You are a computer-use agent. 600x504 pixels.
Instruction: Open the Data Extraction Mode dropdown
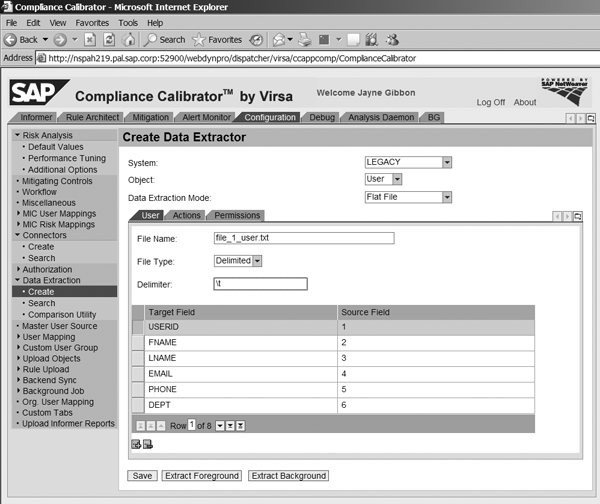click(x=447, y=197)
